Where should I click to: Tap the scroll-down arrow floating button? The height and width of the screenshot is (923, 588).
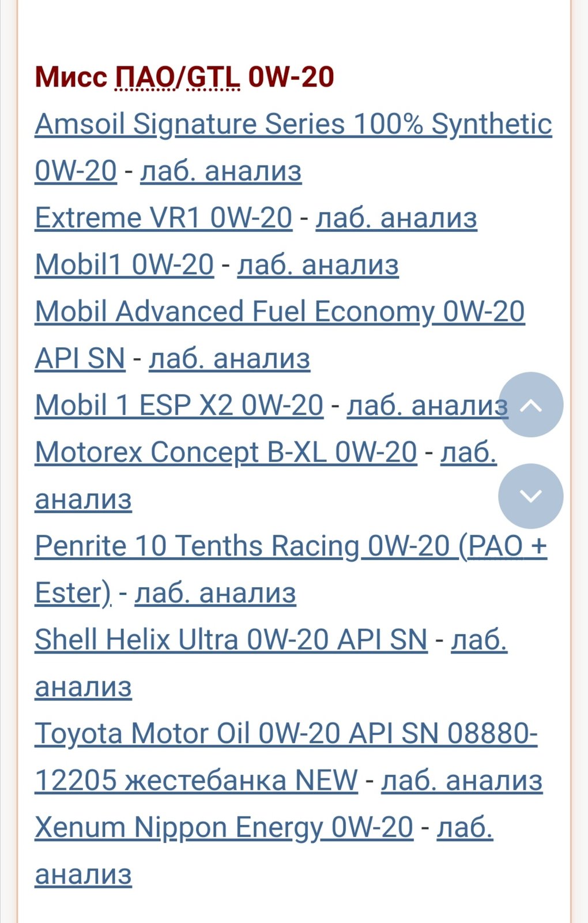click(x=530, y=496)
